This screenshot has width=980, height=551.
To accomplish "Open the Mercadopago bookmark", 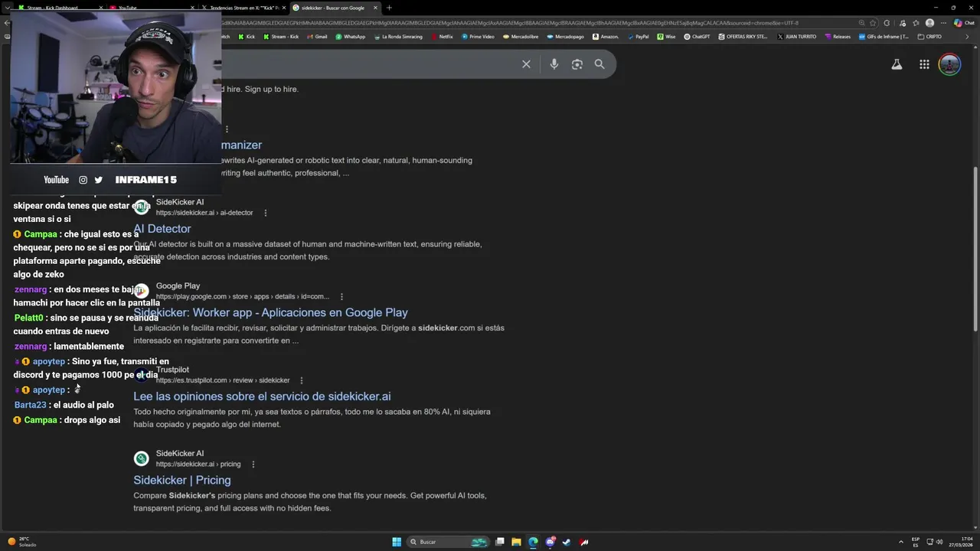I will 564,36.
